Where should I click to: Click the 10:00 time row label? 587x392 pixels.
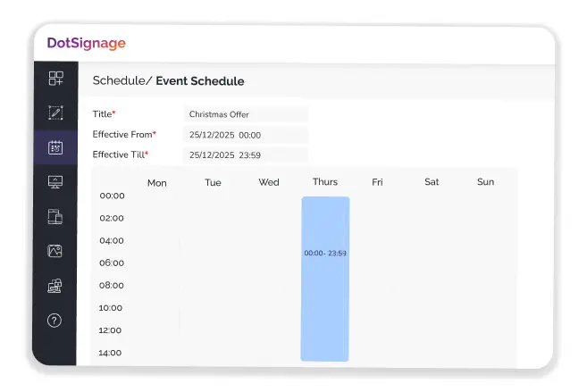tap(111, 308)
